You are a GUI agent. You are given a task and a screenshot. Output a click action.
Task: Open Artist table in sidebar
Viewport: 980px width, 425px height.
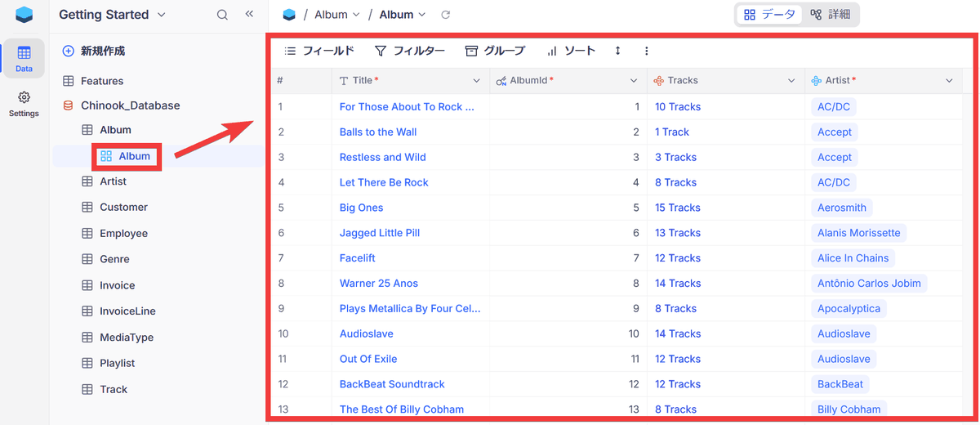coord(113,181)
